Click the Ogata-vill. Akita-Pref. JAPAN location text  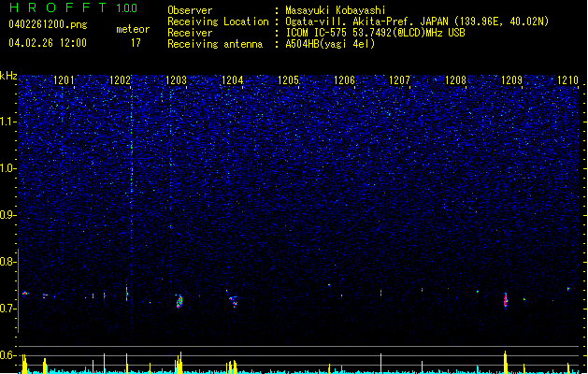pos(417,22)
